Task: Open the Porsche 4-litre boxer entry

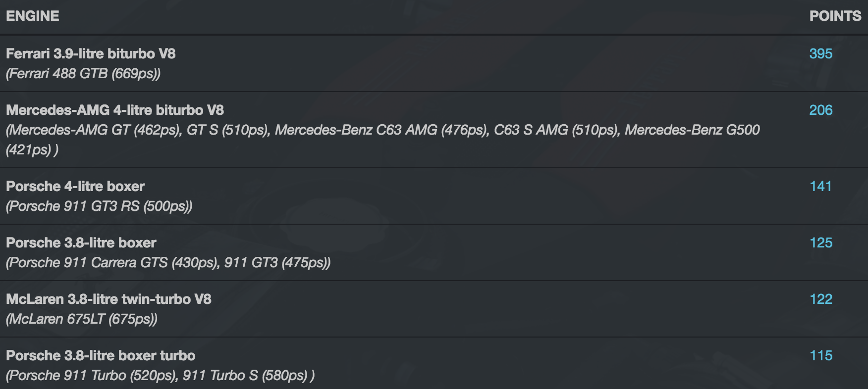Action: [75, 186]
